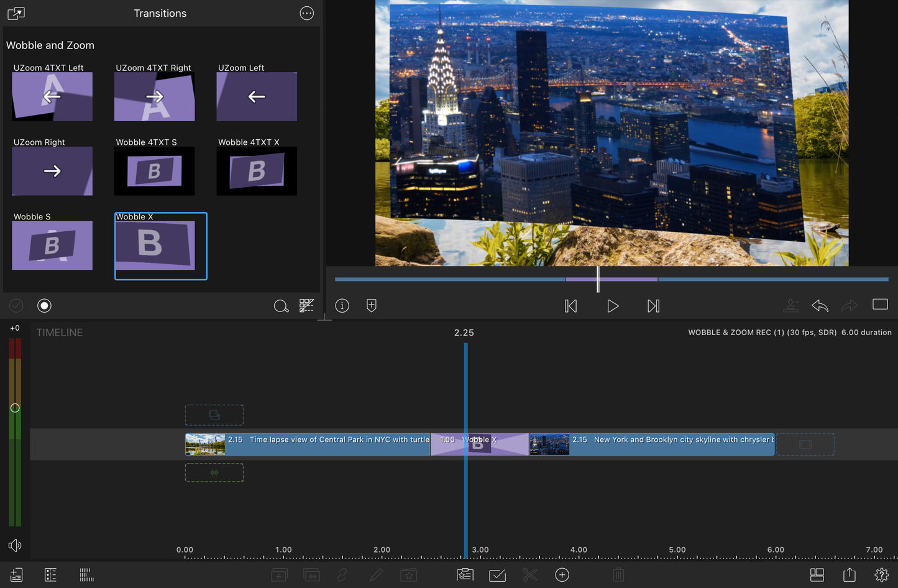Screen dimensions: 898x588
Task: Adjust the audio level slider handle
Action: (15, 408)
